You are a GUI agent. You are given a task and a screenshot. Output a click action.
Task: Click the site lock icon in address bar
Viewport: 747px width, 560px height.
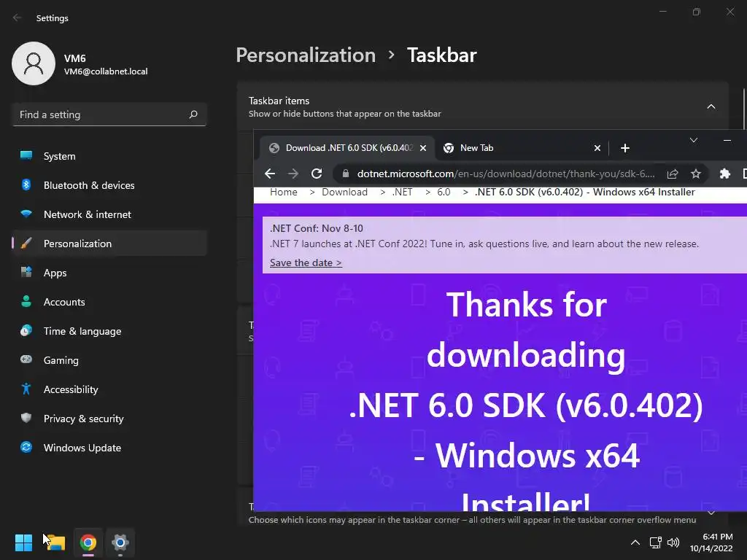pos(346,174)
